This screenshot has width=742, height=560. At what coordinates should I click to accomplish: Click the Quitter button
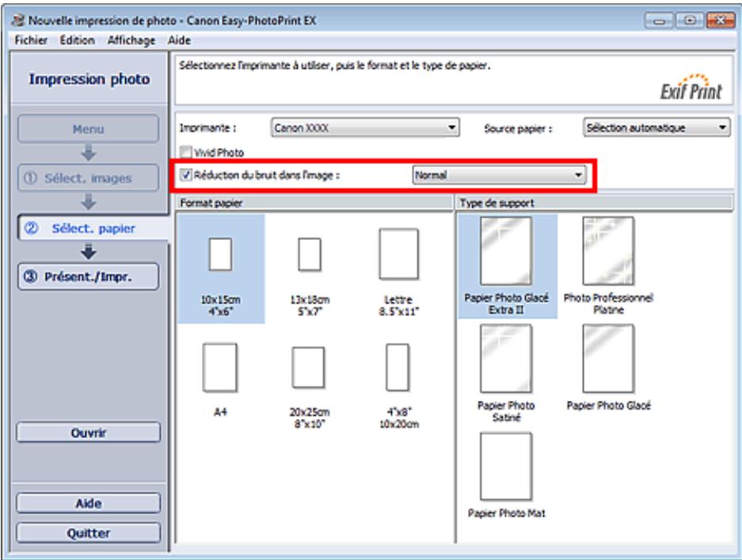coord(89,533)
